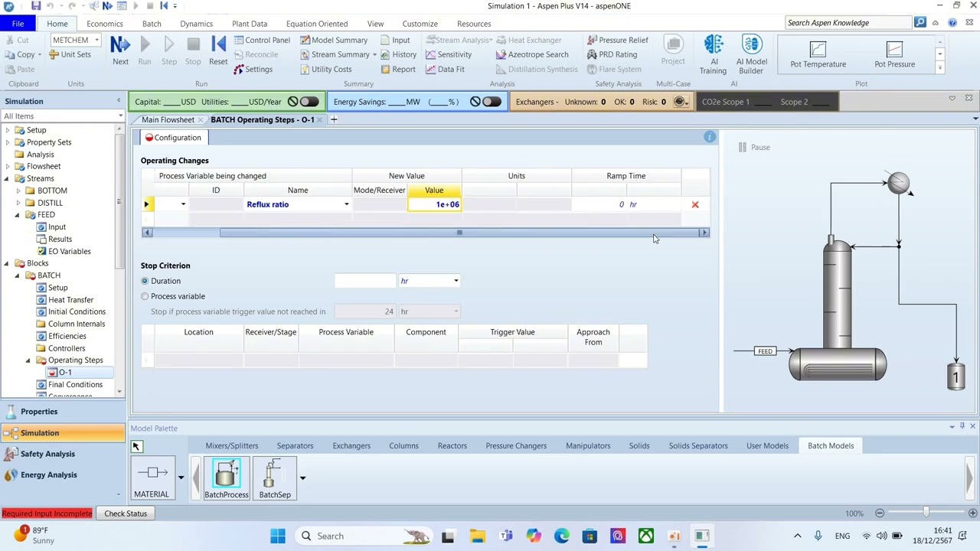Open Safety Analysis environment

pos(63,454)
